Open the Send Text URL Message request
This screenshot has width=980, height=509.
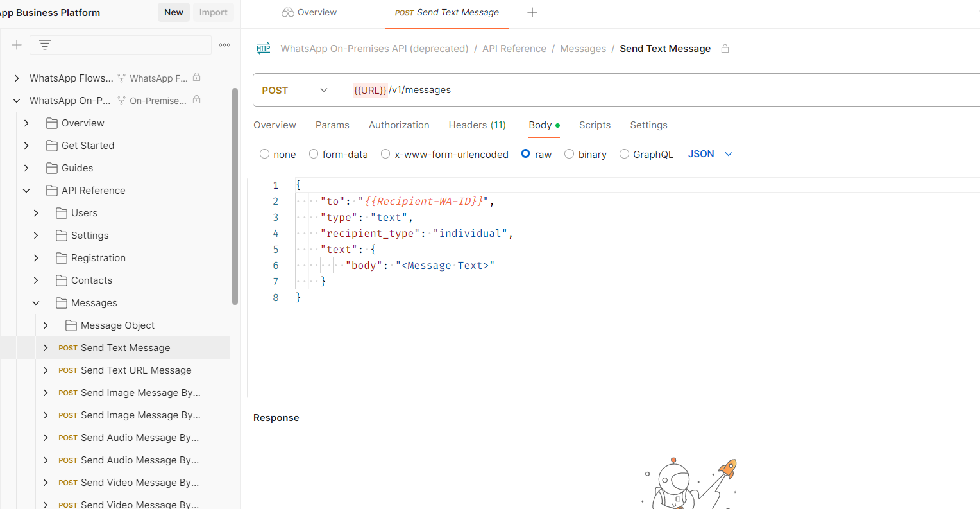(136, 370)
